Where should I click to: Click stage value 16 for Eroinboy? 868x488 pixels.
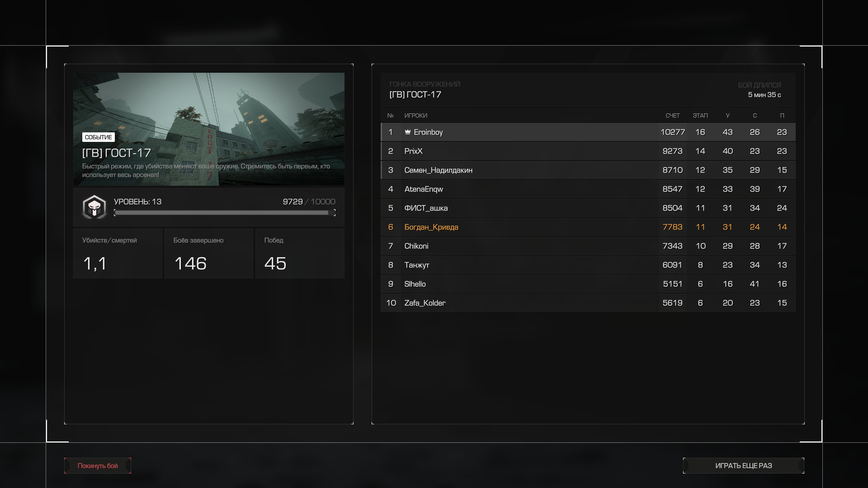pos(700,132)
